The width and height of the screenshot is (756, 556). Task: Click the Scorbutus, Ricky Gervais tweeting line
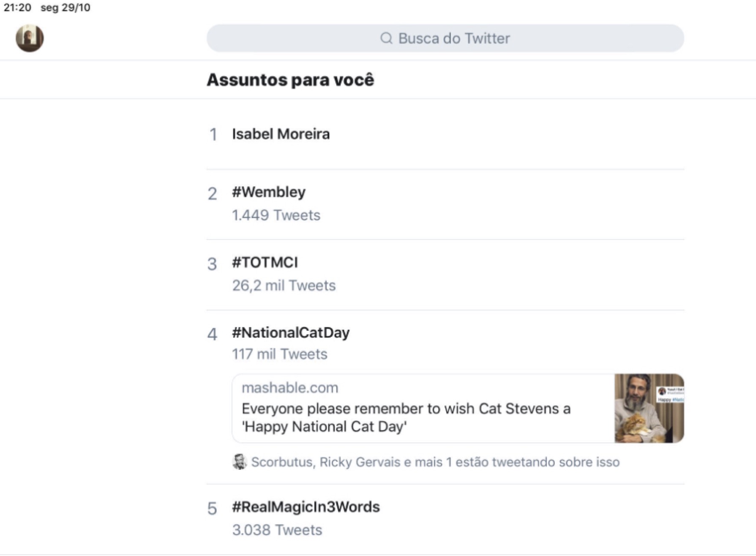tap(435, 462)
